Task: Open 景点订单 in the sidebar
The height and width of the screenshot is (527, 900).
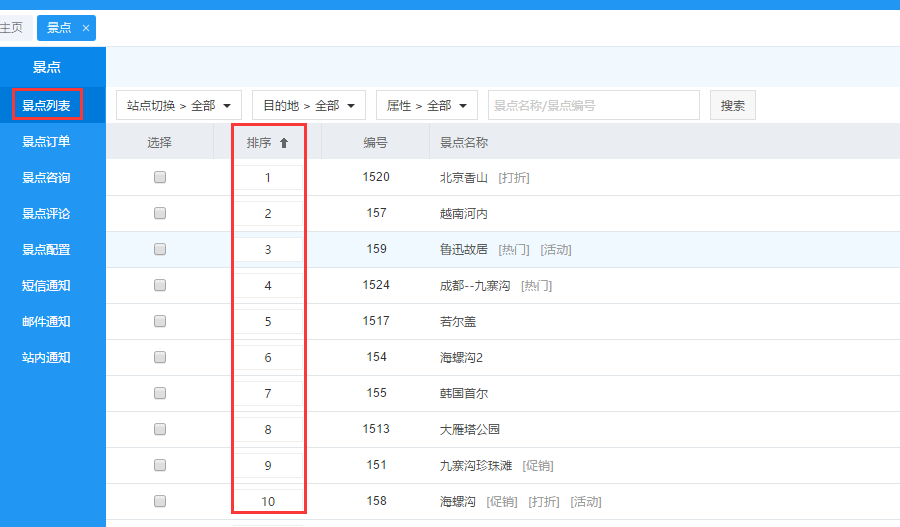Action: [47, 142]
